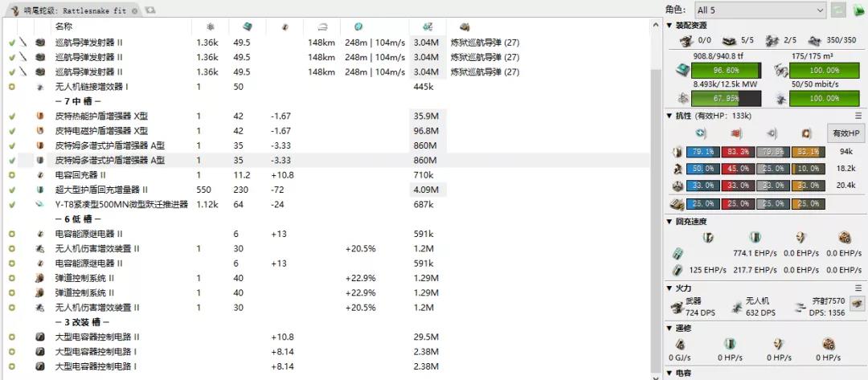Toggle state of 无人机链接增效器 I module
The width and height of the screenshot is (868, 380).
pos(12,87)
